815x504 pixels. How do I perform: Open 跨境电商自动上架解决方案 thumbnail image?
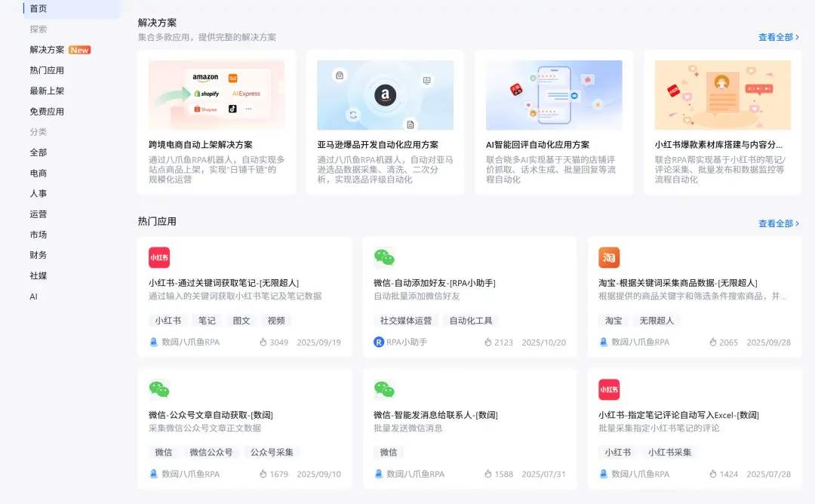(217, 95)
